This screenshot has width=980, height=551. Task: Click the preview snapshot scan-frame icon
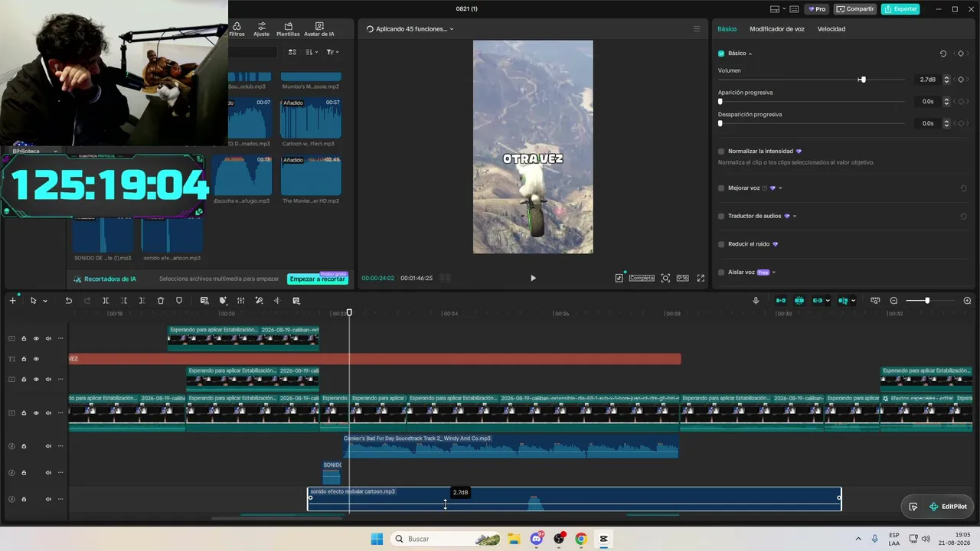[665, 278]
